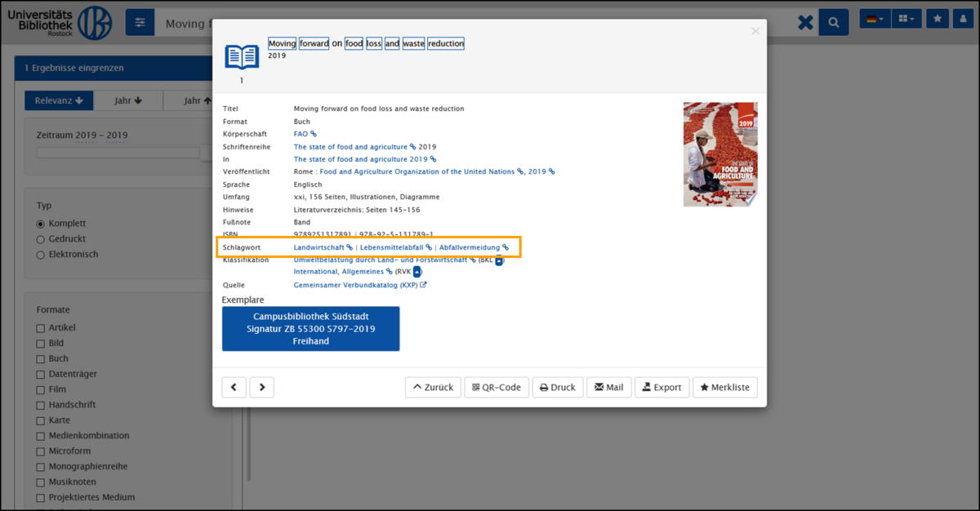Click the boxed word 'reduction' in the title
Image resolution: width=980 pixels, height=511 pixels.
(x=446, y=43)
